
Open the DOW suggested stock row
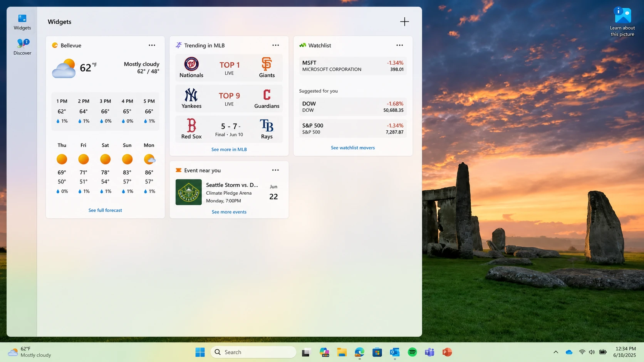(353, 107)
